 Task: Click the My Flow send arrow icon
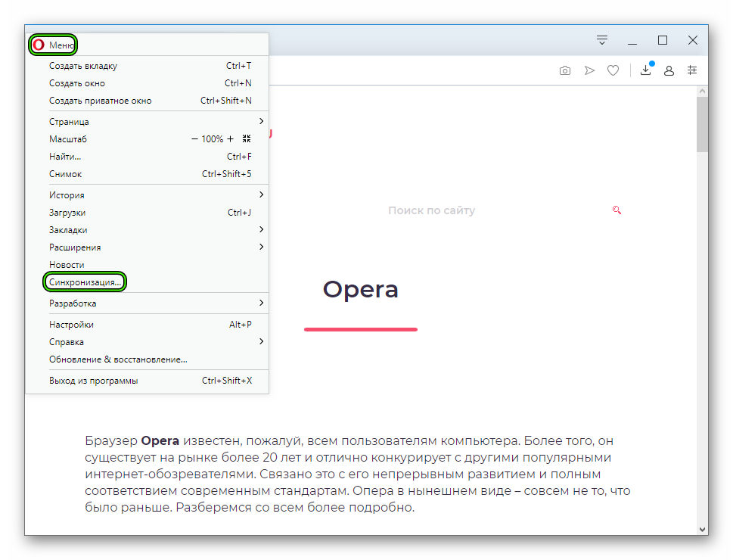589,70
